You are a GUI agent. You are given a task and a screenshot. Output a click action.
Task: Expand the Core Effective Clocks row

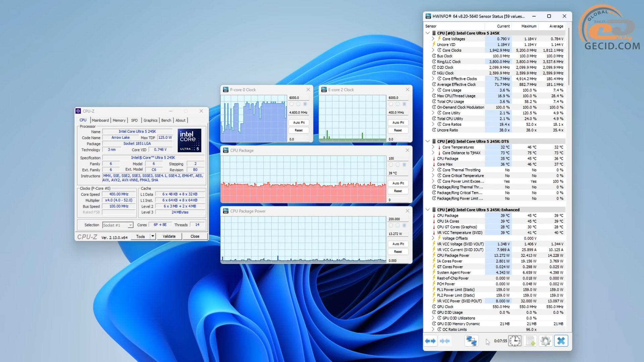(x=433, y=78)
